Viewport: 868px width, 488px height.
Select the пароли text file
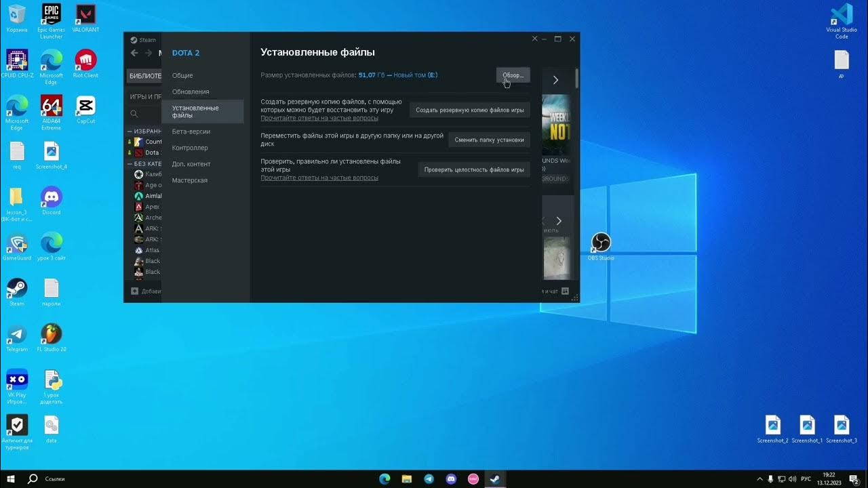(51, 292)
